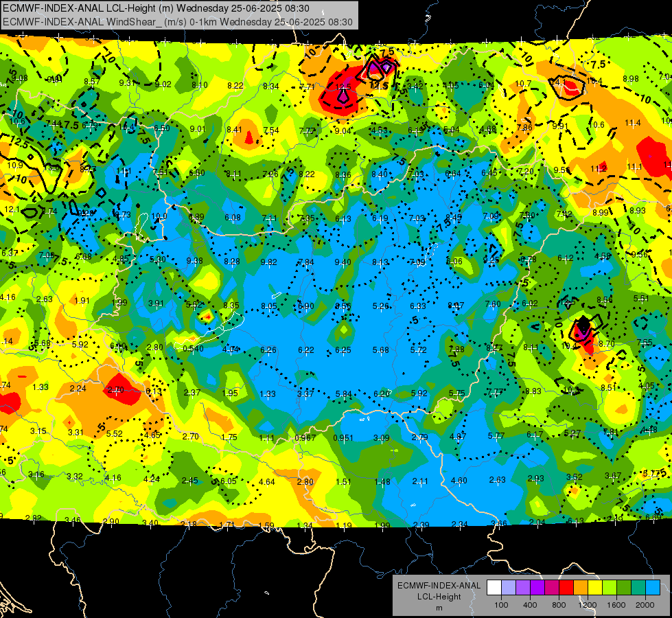Screen dimensions: 672x618
Task: Click the grid value 2.24
Action: [78, 388]
